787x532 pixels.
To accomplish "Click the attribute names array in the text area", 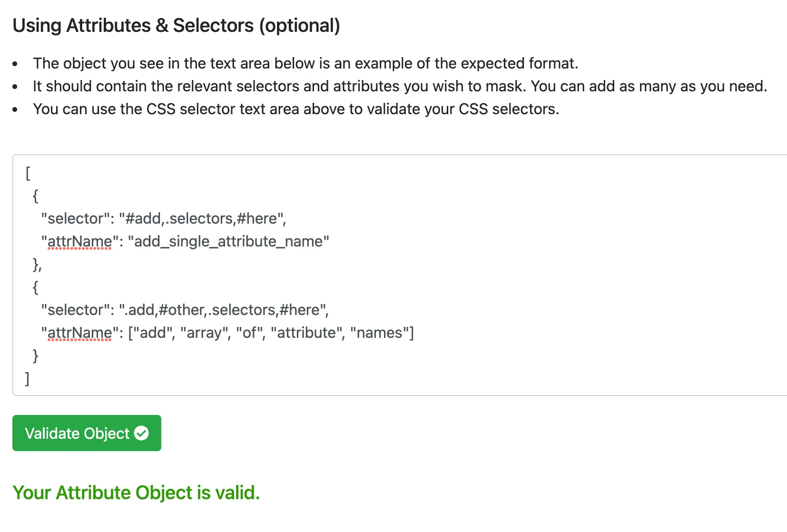I will [x=271, y=333].
